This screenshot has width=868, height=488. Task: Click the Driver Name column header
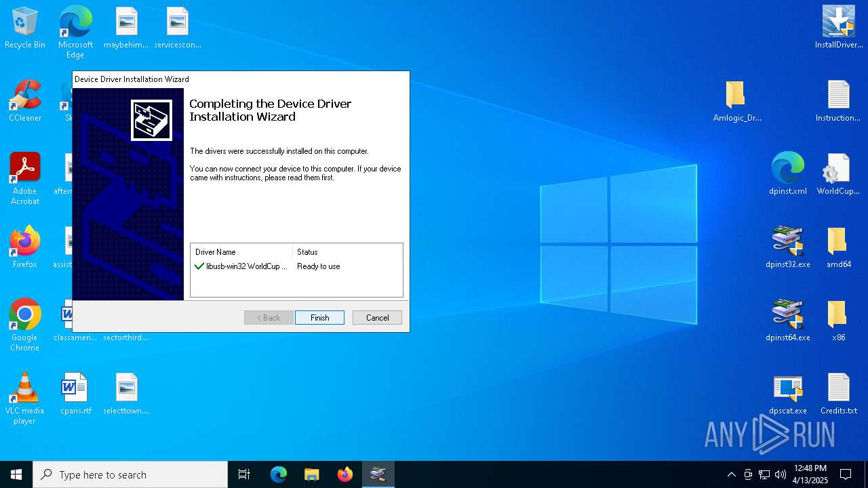coord(242,252)
